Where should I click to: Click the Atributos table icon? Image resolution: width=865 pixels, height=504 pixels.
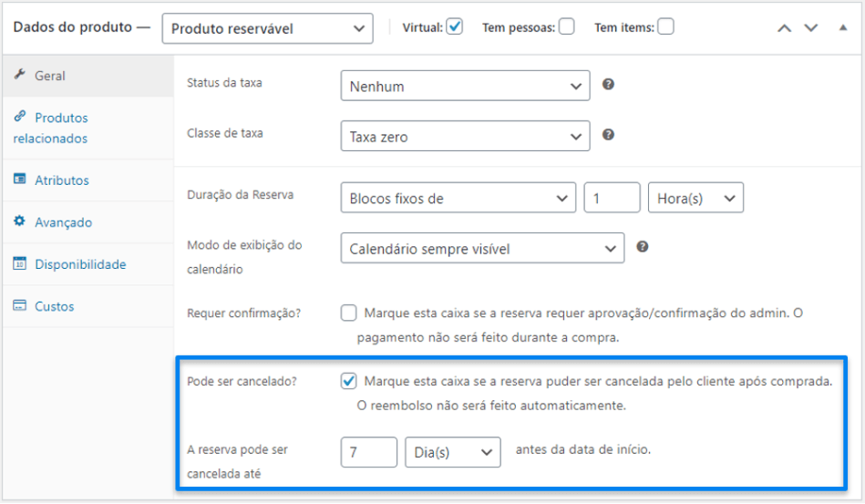coord(19,180)
